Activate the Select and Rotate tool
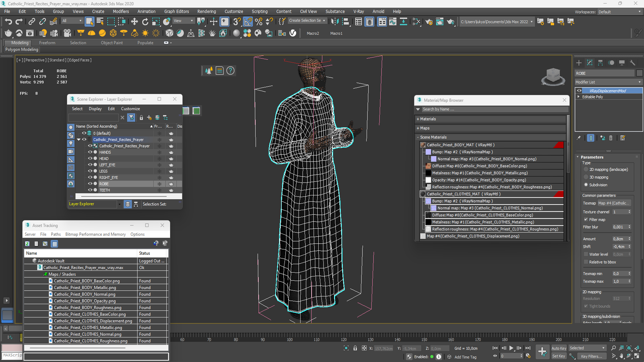Image resolution: width=644 pixels, height=362 pixels. [x=145, y=22]
